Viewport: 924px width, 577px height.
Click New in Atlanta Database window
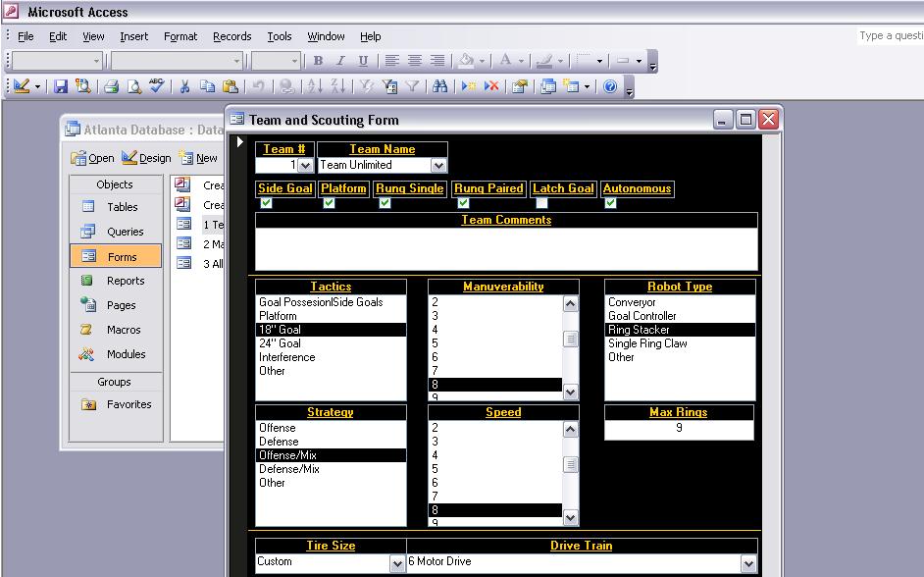(198, 158)
